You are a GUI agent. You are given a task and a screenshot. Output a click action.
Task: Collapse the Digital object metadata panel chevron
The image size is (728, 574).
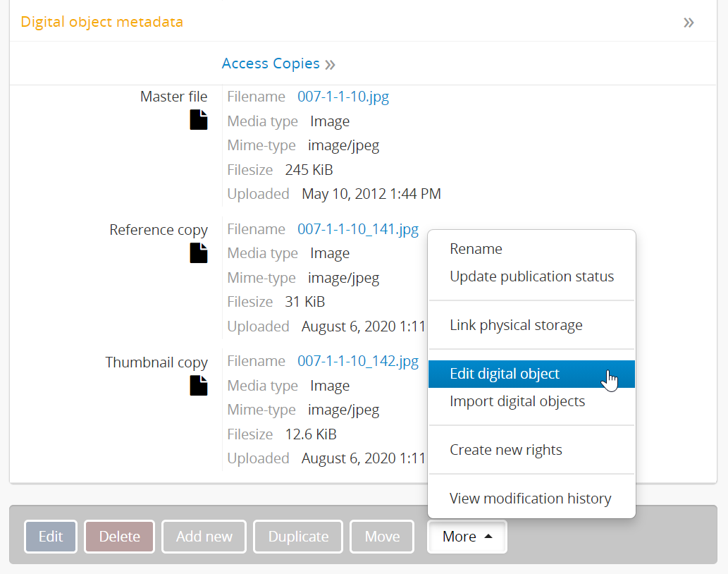click(x=689, y=22)
